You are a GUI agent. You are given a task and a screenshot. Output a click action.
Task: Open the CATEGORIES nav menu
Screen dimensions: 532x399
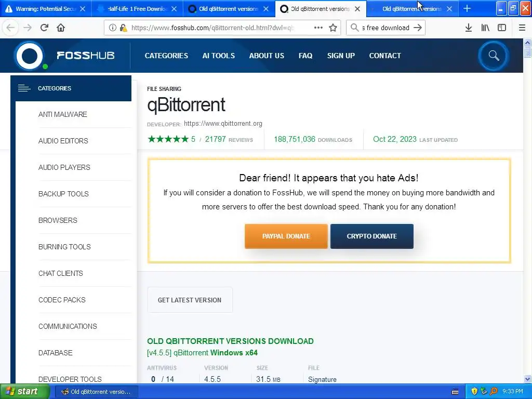(166, 56)
